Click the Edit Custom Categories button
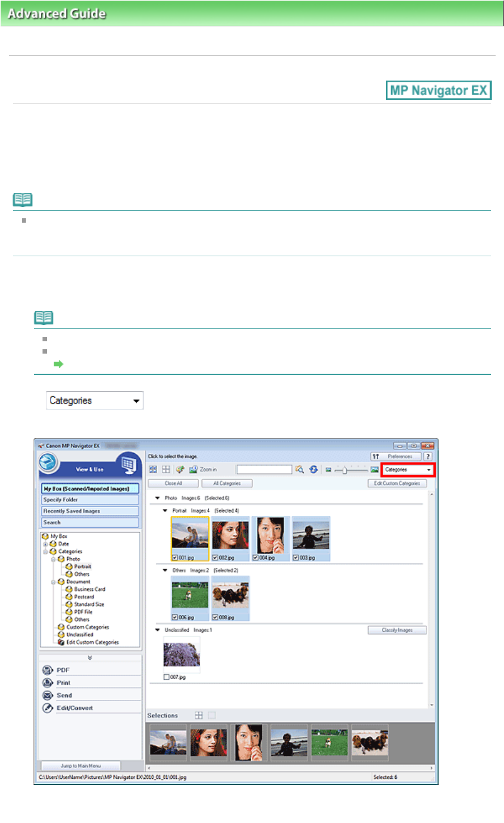This screenshot has height=823, width=504. [397, 483]
